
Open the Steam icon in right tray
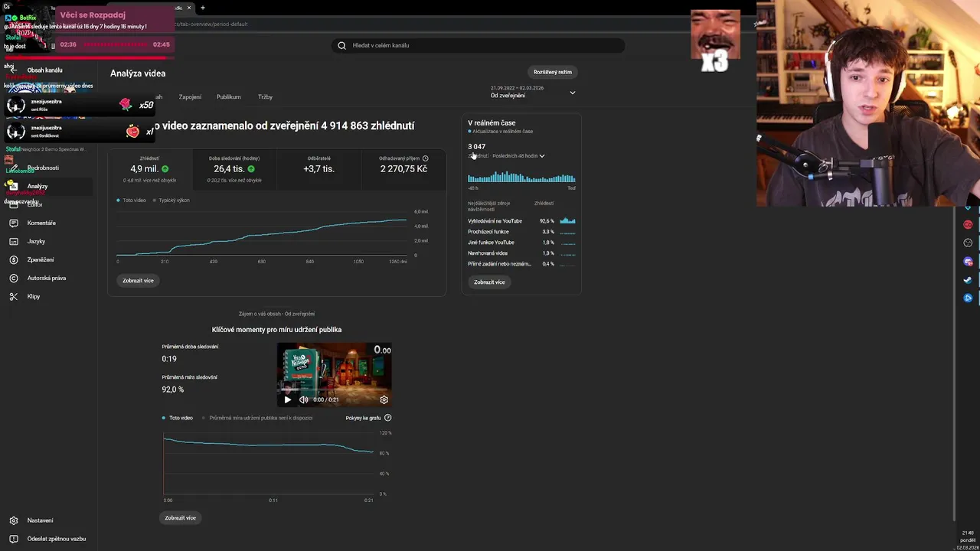point(968,280)
